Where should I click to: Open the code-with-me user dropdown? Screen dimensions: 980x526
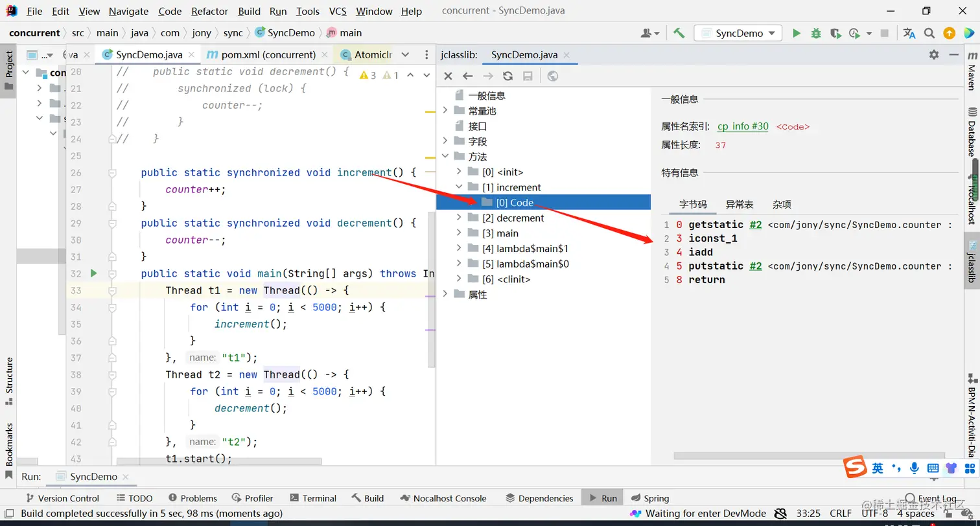[649, 33]
